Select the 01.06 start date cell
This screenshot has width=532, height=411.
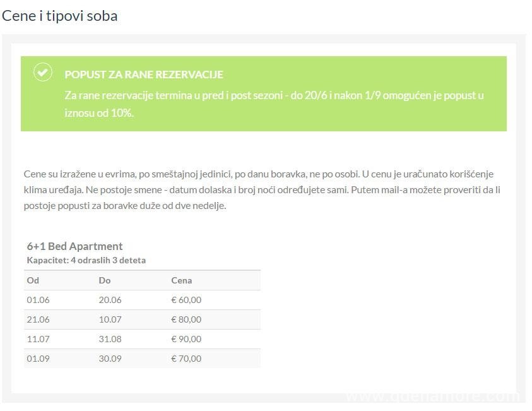38,300
